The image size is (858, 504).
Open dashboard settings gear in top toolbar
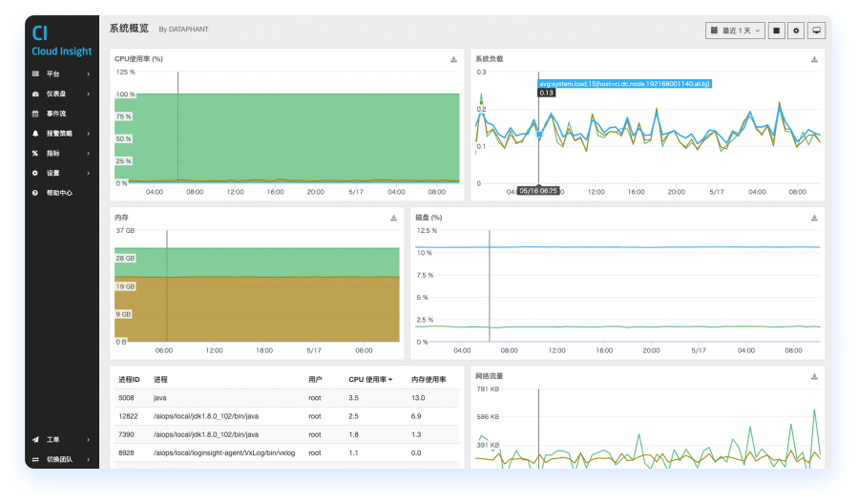(x=797, y=31)
